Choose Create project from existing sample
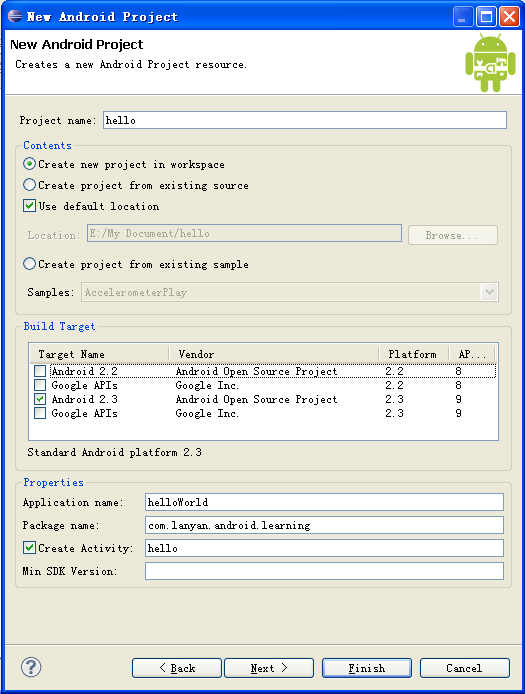This screenshot has height=694, width=525. click(30, 264)
